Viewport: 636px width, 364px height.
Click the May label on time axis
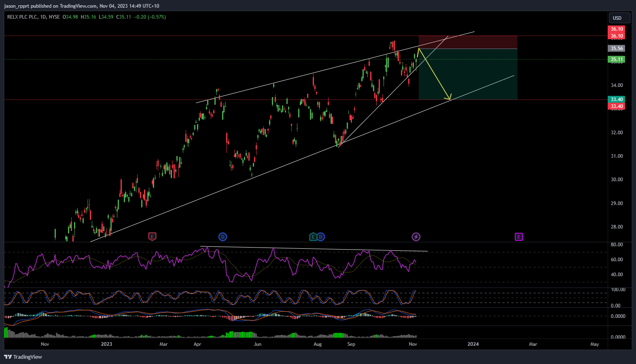coord(595,344)
